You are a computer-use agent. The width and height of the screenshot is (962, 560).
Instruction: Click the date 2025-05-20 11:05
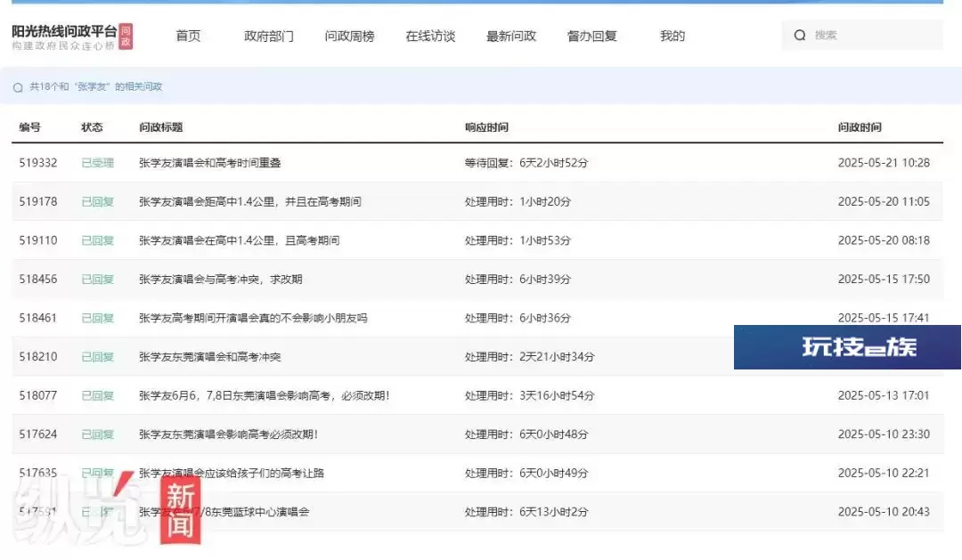click(884, 201)
